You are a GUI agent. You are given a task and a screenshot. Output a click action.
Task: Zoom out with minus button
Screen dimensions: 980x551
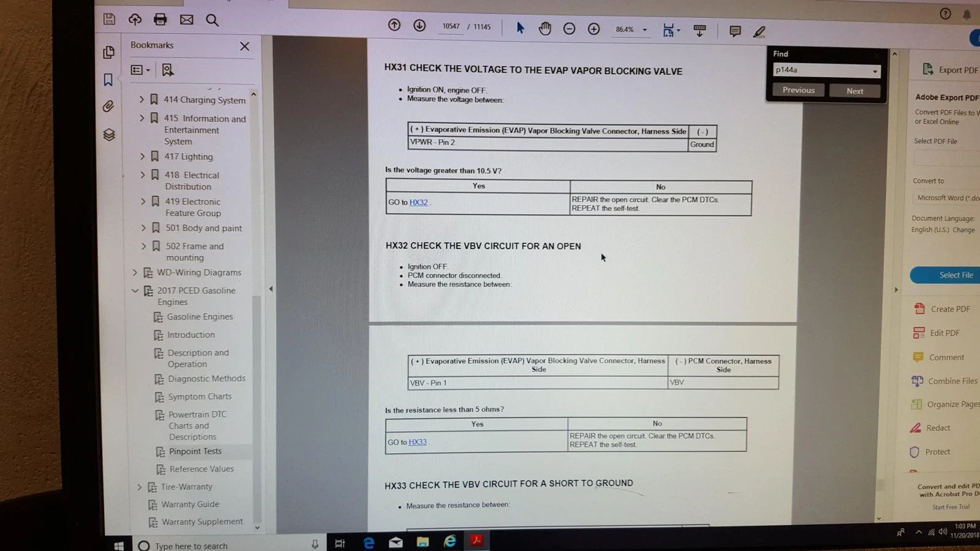tap(569, 29)
